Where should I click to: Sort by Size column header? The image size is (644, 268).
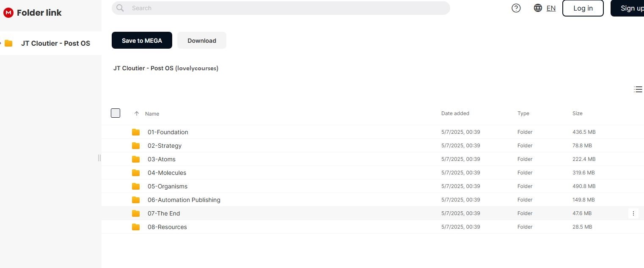point(577,113)
